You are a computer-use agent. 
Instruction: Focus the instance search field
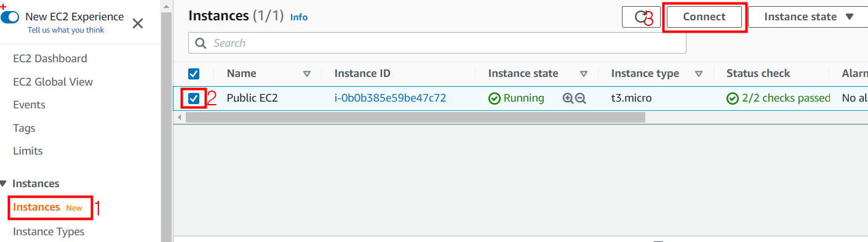coord(437,43)
